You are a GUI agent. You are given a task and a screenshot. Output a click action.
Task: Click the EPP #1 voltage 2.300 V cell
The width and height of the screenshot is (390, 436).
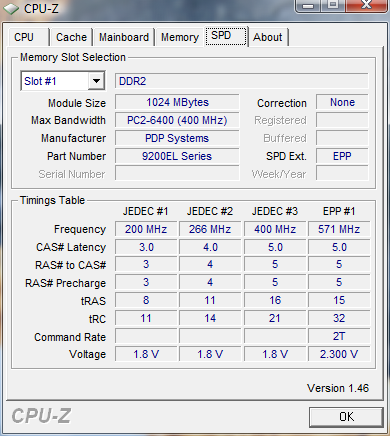(x=339, y=354)
